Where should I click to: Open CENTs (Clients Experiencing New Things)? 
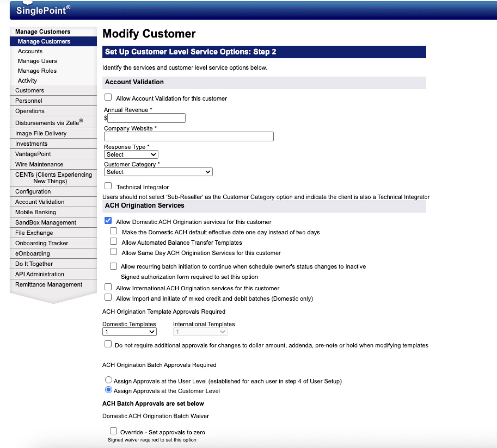point(53,178)
